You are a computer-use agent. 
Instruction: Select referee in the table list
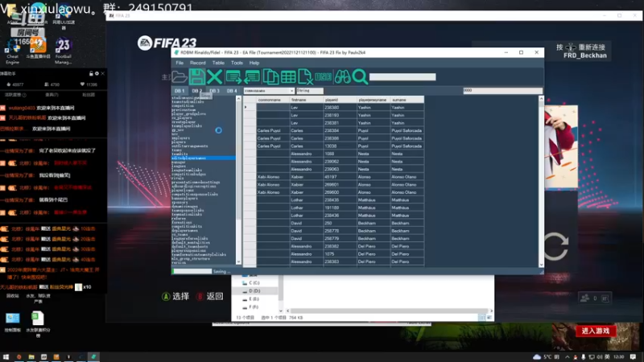(x=178, y=218)
